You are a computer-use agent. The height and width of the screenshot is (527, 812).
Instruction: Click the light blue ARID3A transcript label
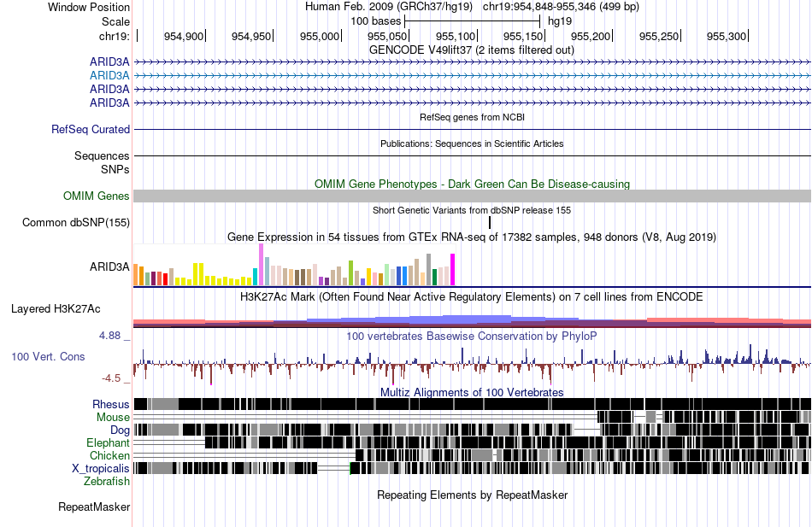109,75
